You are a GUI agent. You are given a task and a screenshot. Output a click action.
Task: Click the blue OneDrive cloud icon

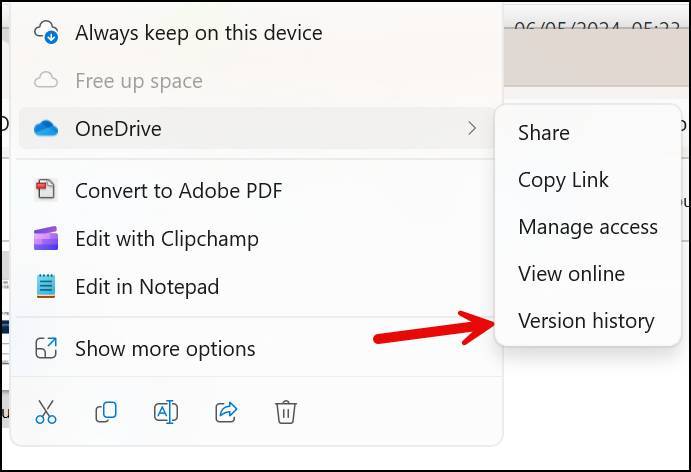click(46, 128)
